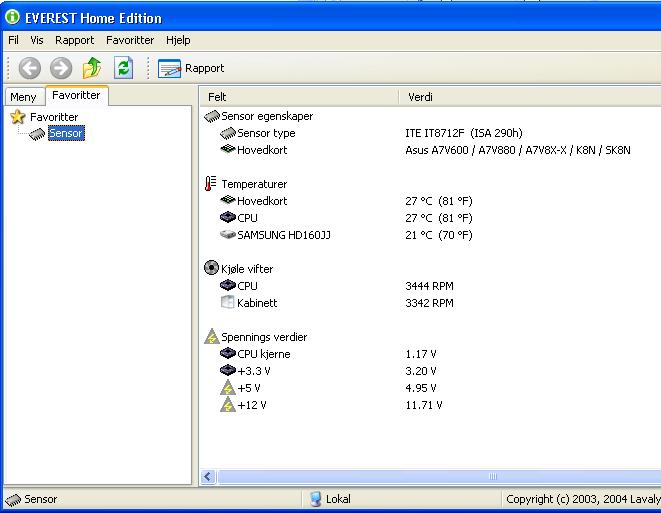Click the CPU kjerne voltage icon
Screen dimensions: 661x513
228,353
